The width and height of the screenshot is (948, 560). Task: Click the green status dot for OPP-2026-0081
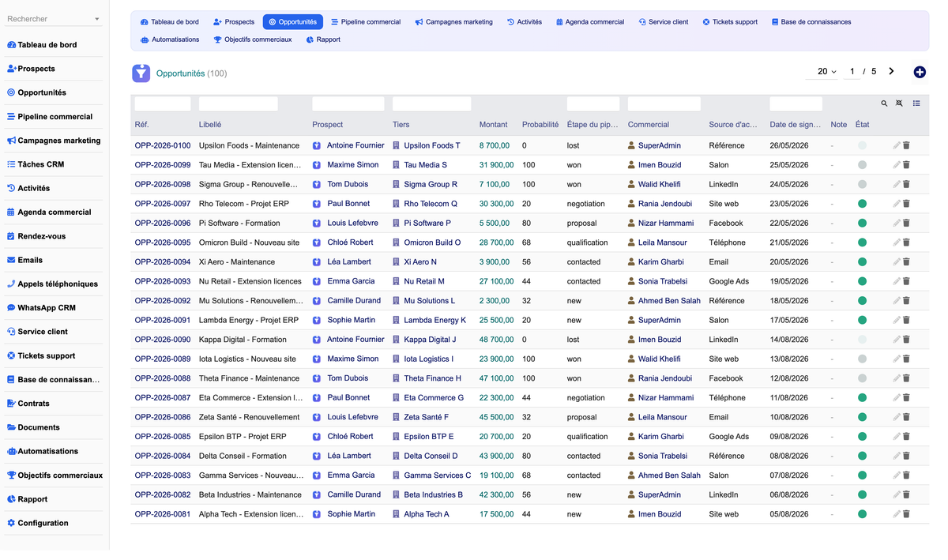tap(862, 514)
